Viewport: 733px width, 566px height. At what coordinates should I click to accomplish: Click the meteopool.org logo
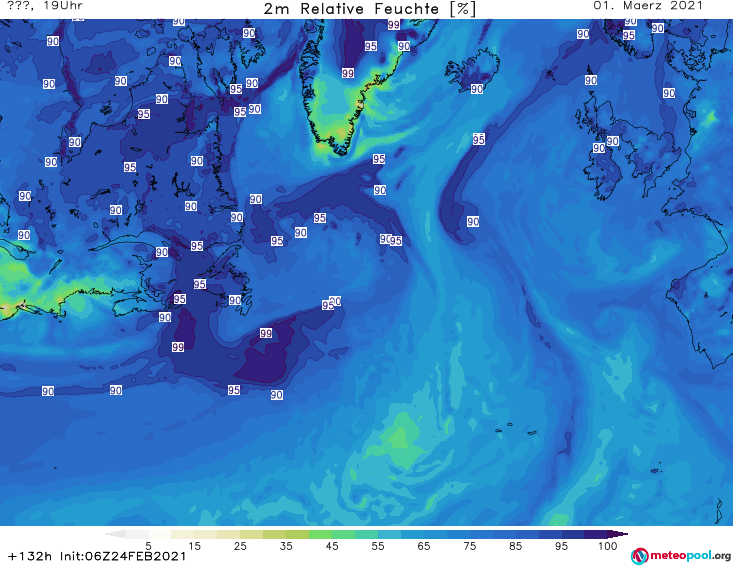(x=681, y=556)
